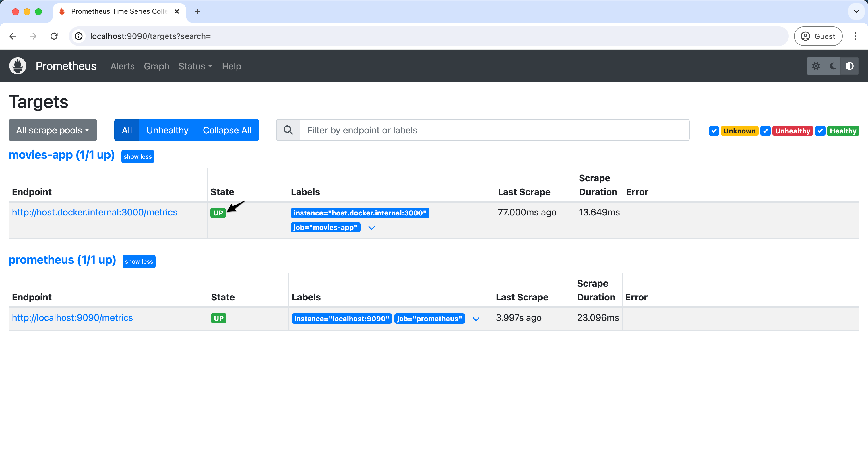This screenshot has width=868, height=466.
Task: View site information icon in address bar
Action: [79, 36]
